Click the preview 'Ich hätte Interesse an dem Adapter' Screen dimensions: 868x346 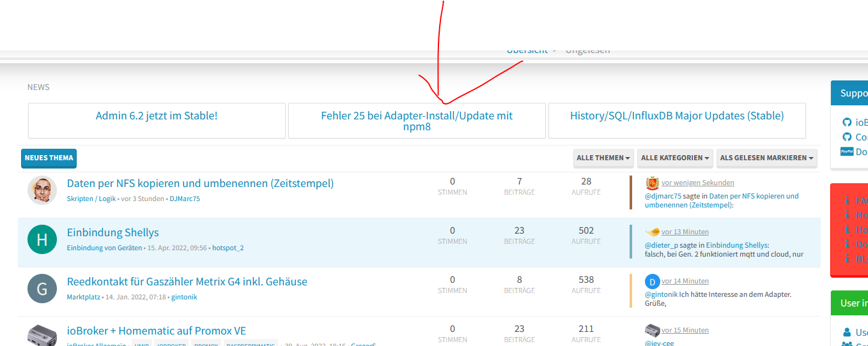coord(736,294)
